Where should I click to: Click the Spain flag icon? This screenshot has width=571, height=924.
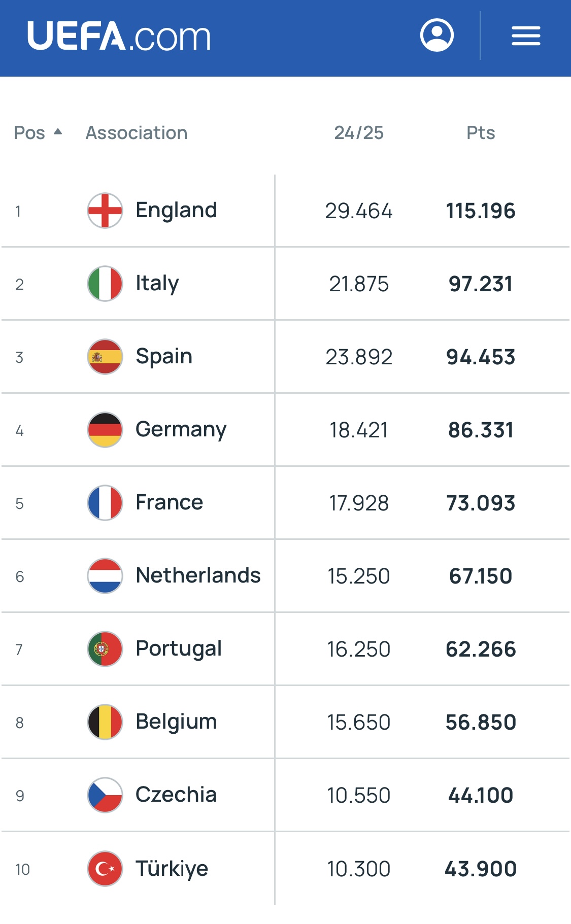[x=105, y=357]
